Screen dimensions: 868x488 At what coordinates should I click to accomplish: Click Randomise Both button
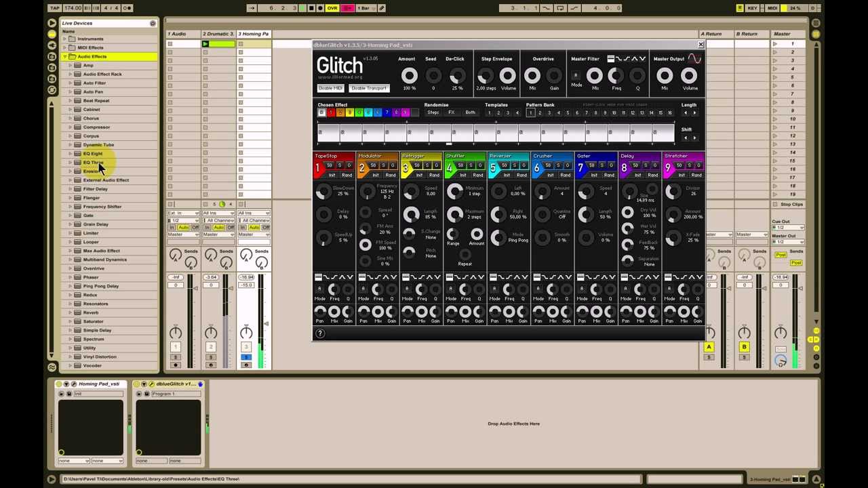470,113
